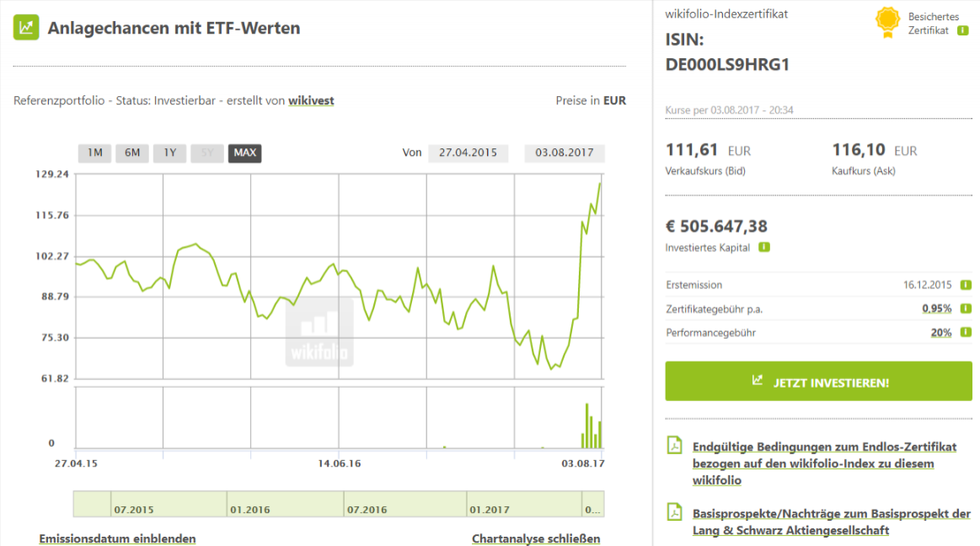Click info icon next to Besichertes Zertifikat
This screenshot has width=980, height=546.
[962, 30]
